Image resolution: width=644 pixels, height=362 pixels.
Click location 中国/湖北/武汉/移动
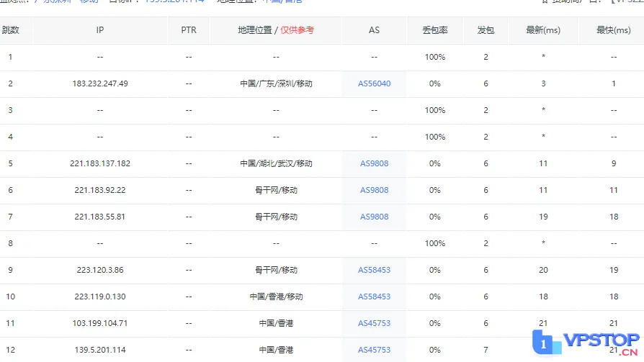coord(276,163)
